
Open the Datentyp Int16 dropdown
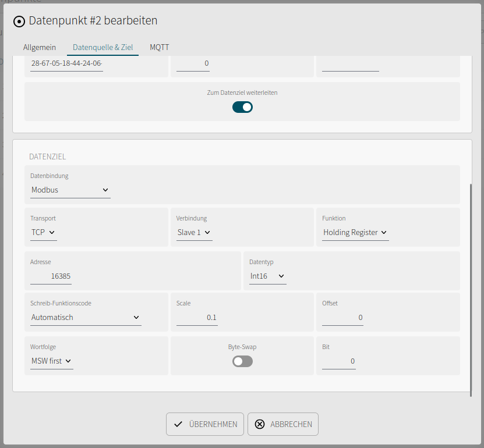[267, 276]
